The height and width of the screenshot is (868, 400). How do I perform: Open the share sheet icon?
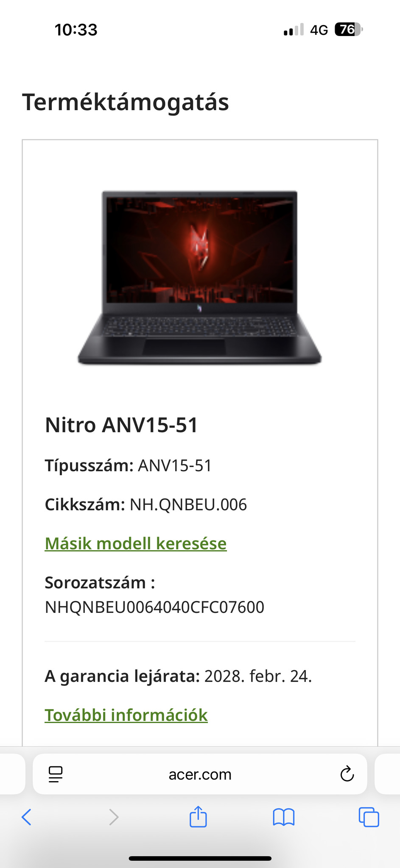tap(198, 816)
